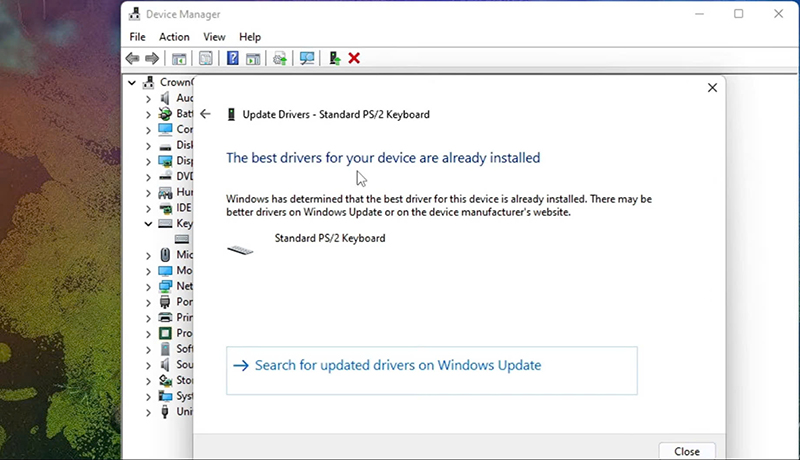Viewport: 800px width, 460px height.
Task: Expand the Universal Serial Bus category chevron
Action: click(x=148, y=411)
